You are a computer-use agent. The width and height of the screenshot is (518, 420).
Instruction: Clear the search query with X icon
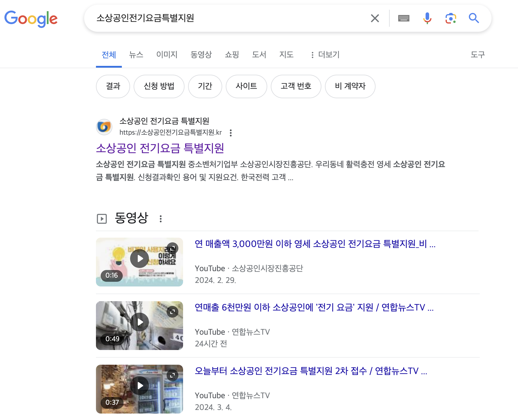tap(375, 18)
